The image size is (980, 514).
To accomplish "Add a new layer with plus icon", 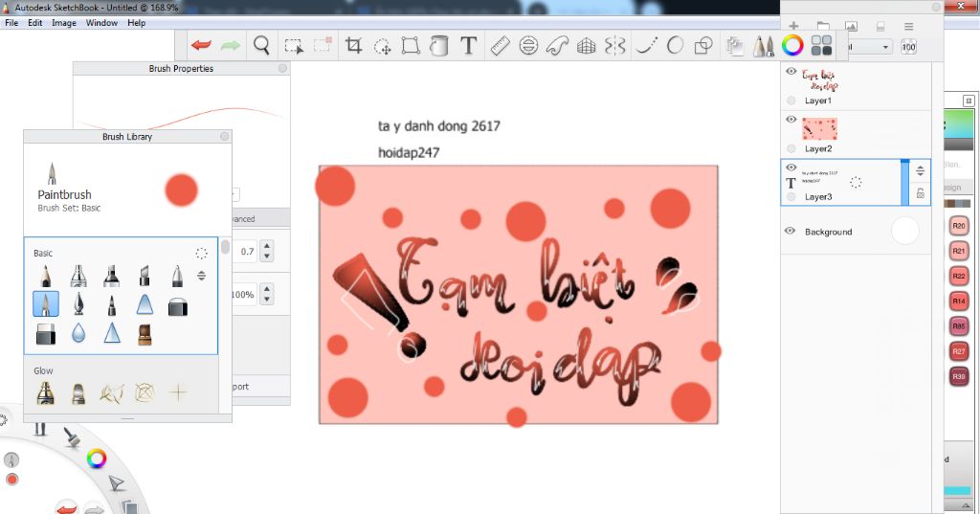I will tap(793, 26).
